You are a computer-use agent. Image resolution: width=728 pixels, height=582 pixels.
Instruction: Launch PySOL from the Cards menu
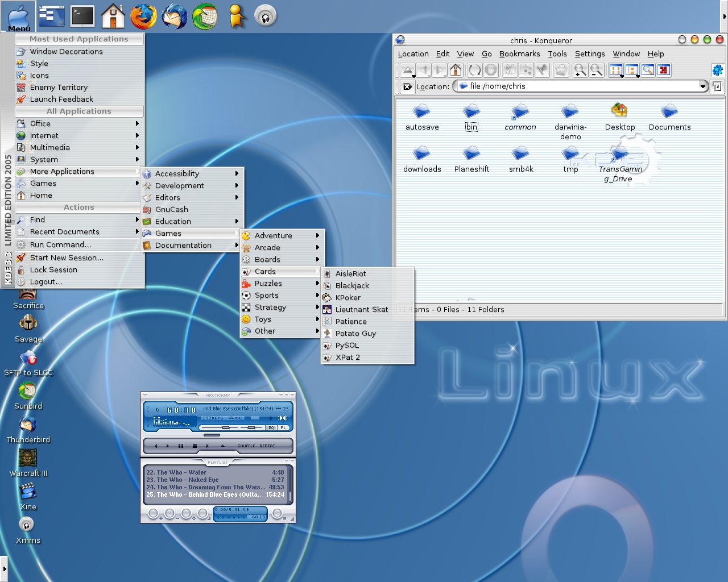point(367,345)
